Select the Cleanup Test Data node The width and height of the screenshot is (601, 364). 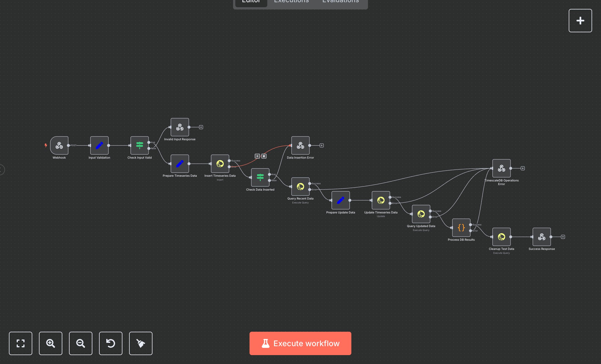501,237
